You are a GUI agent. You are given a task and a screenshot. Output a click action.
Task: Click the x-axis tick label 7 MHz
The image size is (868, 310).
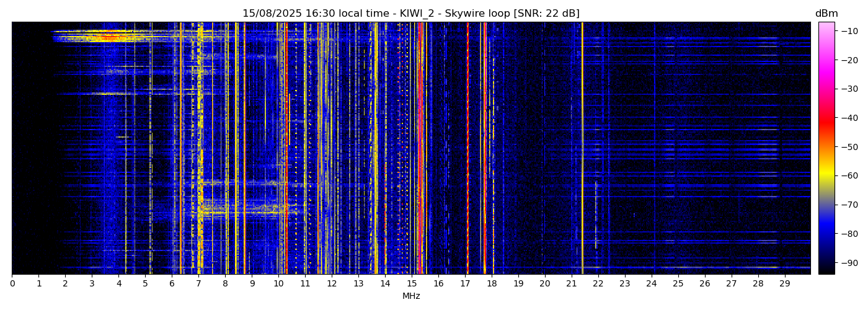[x=198, y=284]
